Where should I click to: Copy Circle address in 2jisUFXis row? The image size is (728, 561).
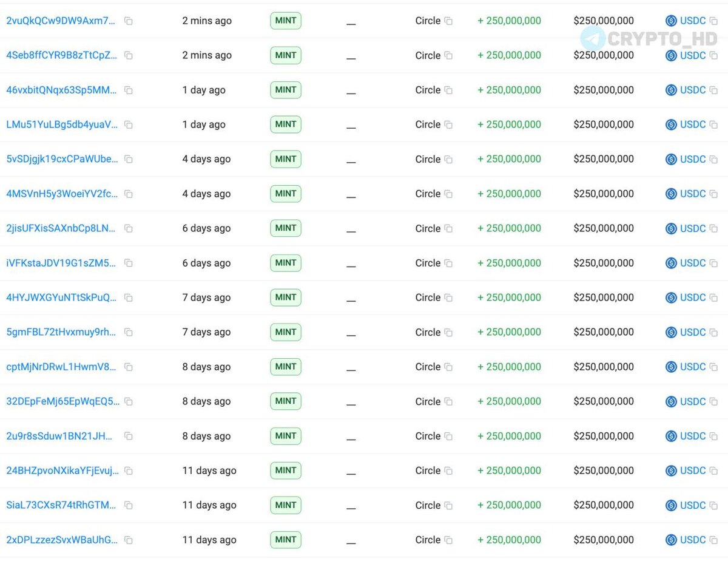[448, 228]
